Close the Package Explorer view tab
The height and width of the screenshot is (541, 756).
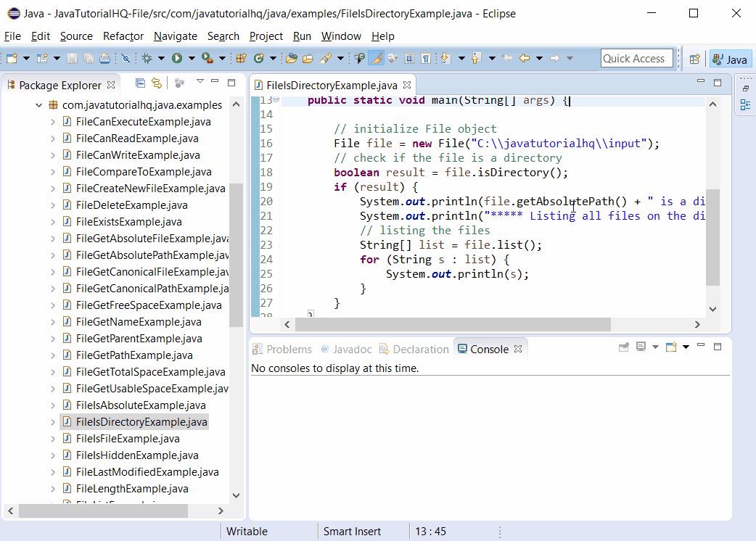[112, 85]
